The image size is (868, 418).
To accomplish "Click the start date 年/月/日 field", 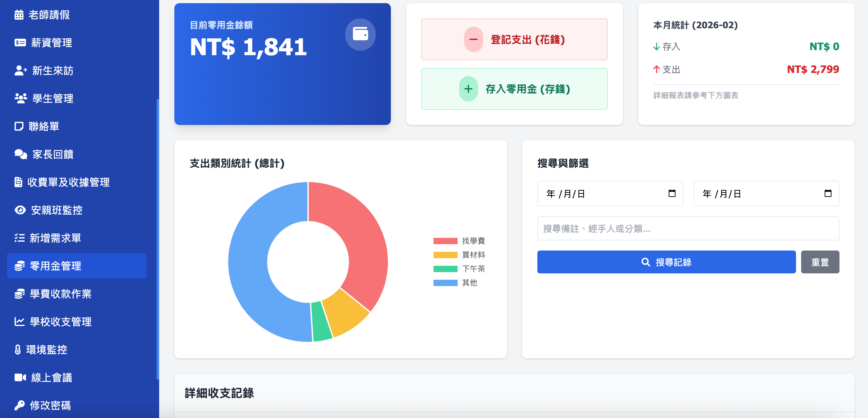I will point(610,193).
